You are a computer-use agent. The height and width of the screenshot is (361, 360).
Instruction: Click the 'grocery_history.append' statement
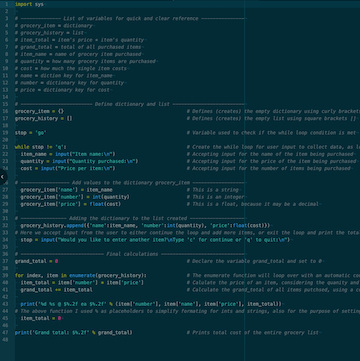(145, 226)
